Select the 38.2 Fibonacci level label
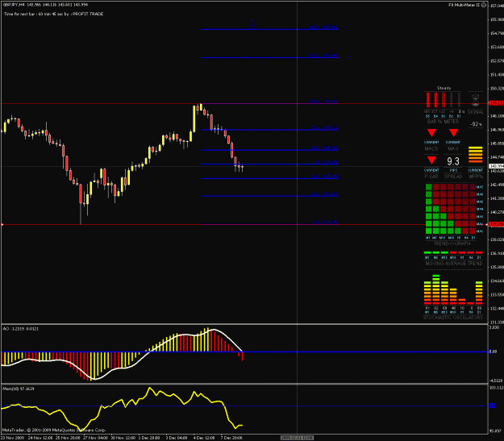Image resolution: width=504 pixels, height=441 pixels. click(325, 176)
